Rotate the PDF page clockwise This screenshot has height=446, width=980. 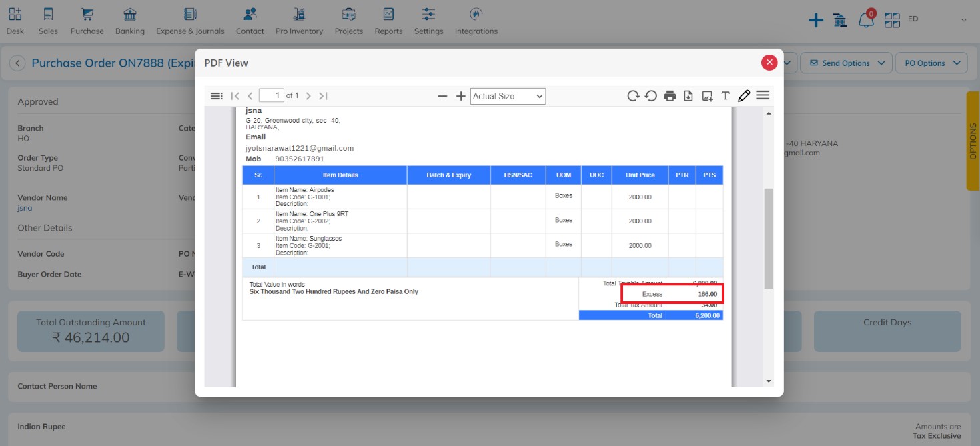click(633, 96)
